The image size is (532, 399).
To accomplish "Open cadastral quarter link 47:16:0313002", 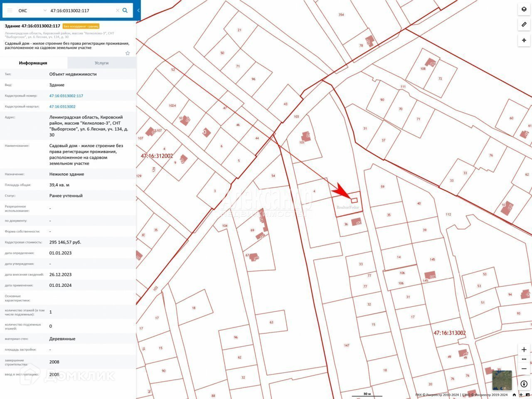I will coord(62,106).
